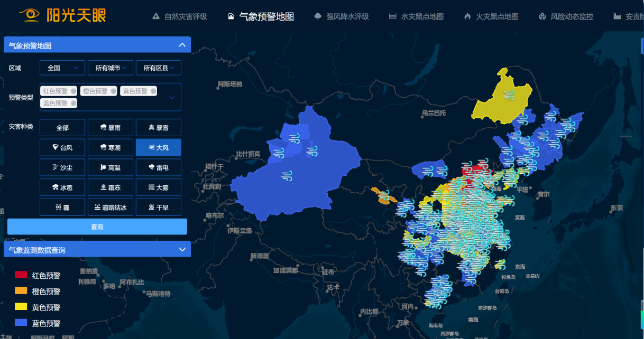Open the 全国 region dropdown

(x=62, y=68)
